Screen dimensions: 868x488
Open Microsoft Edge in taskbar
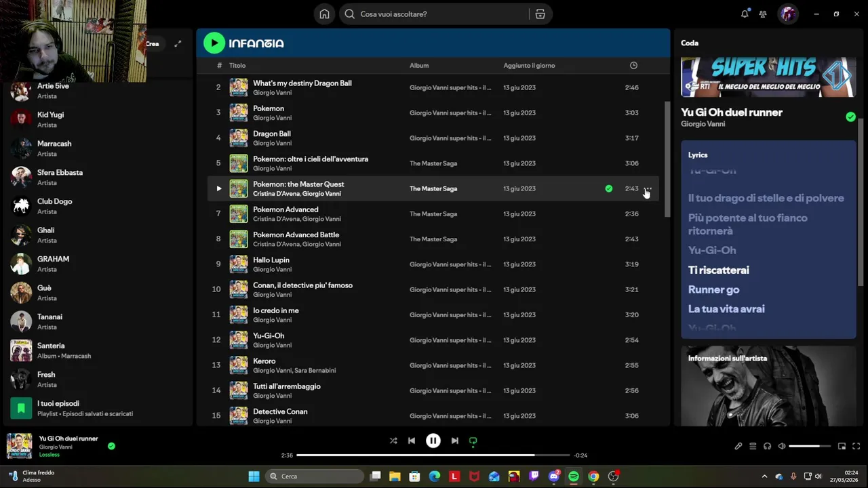435,476
